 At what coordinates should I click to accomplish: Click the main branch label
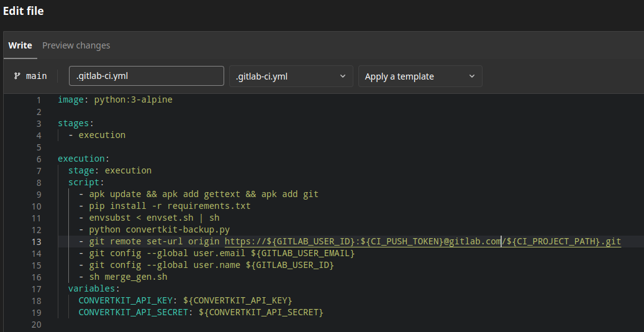[37, 76]
